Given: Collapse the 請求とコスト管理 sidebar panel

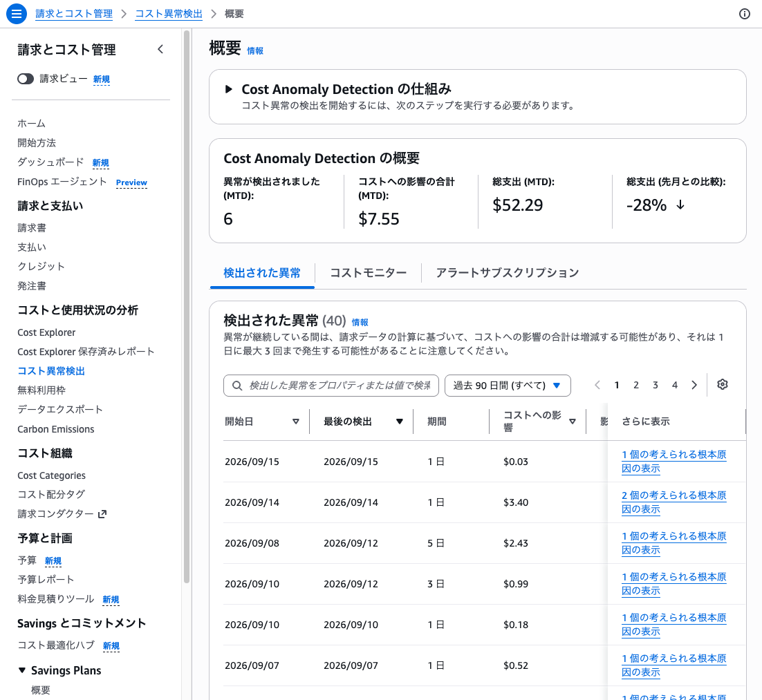Looking at the screenshot, I should tap(160, 49).
